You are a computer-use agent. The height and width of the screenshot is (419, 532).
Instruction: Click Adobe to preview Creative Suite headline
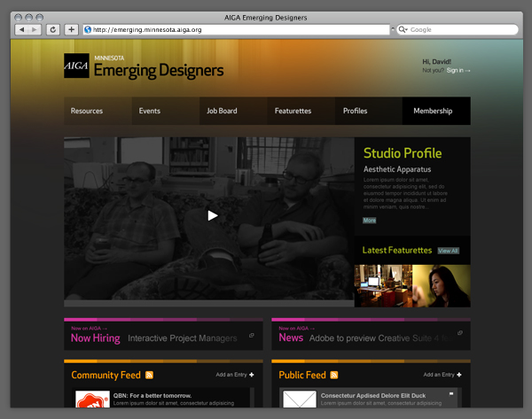(x=383, y=338)
